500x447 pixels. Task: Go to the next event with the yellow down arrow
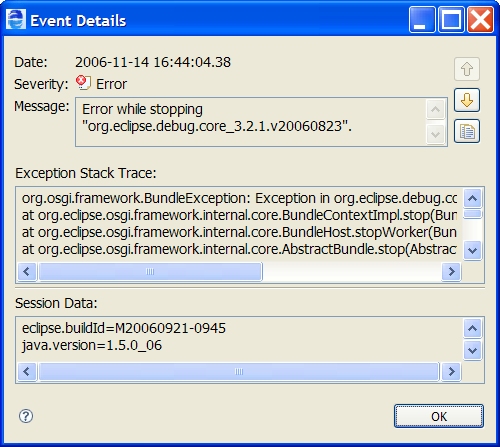coord(467,100)
